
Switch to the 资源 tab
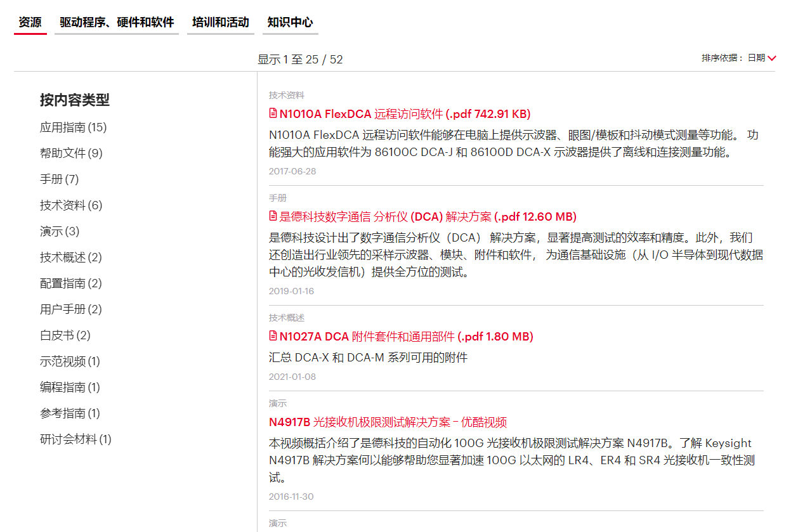click(x=30, y=22)
